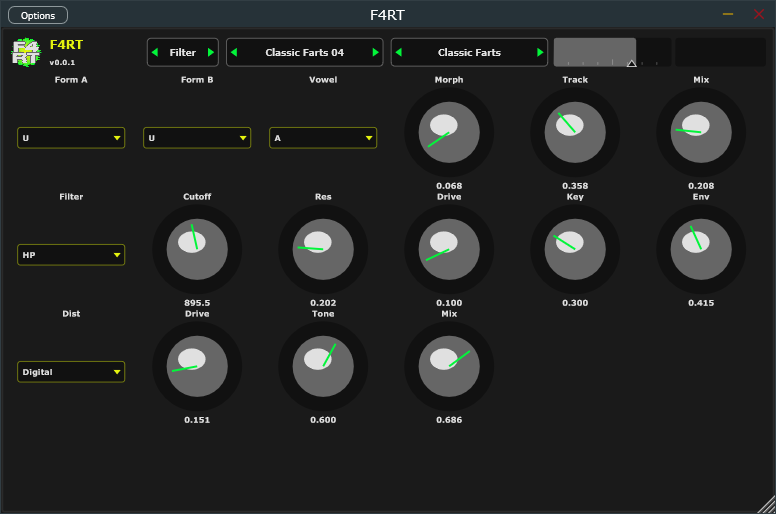Click the window resize grip in corner

coord(768,505)
